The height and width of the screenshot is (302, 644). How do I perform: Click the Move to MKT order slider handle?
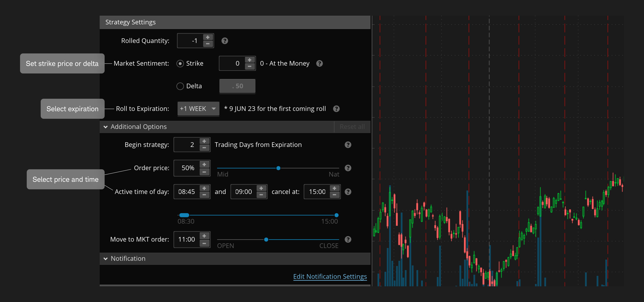tap(266, 240)
